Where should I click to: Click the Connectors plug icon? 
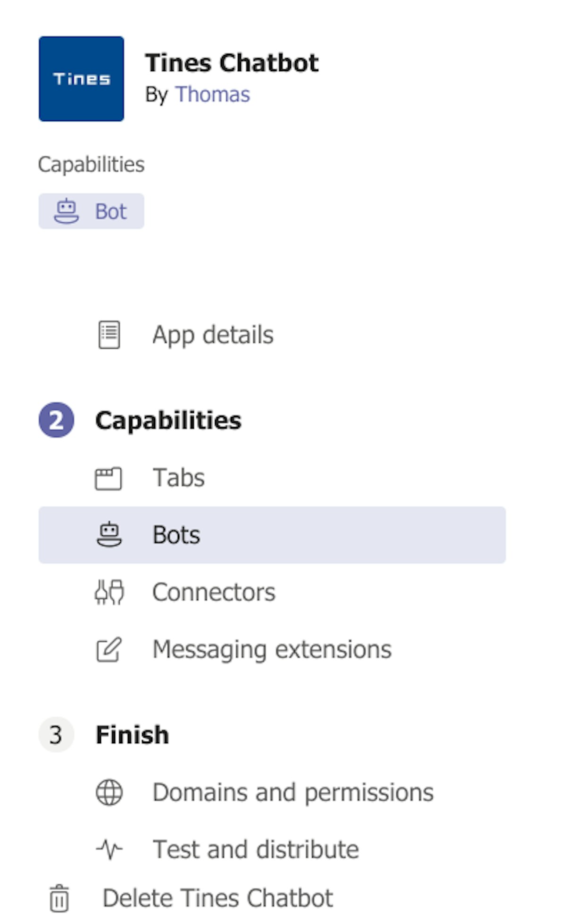[x=109, y=592]
